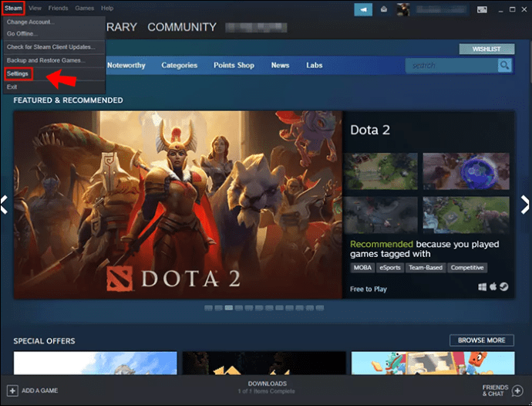Click the Friends & Chat plus icon
Image resolution: width=532 pixels, height=406 pixels.
[517, 391]
